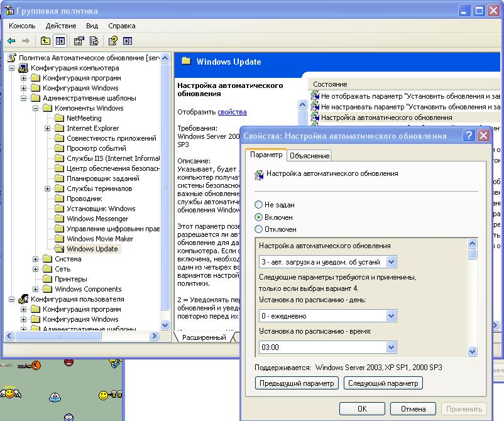Image resolution: width=504 pixels, height=421 pixels.
Task: Select the 'Включен' radio button
Action: click(258, 217)
